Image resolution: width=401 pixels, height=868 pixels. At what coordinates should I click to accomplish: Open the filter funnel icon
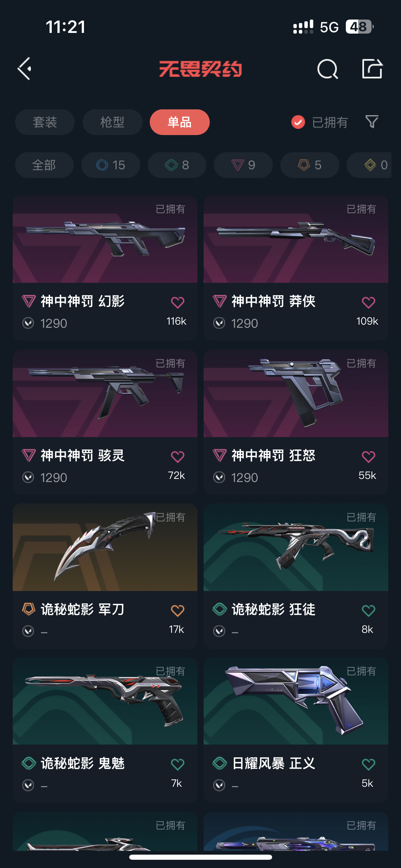[372, 122]
